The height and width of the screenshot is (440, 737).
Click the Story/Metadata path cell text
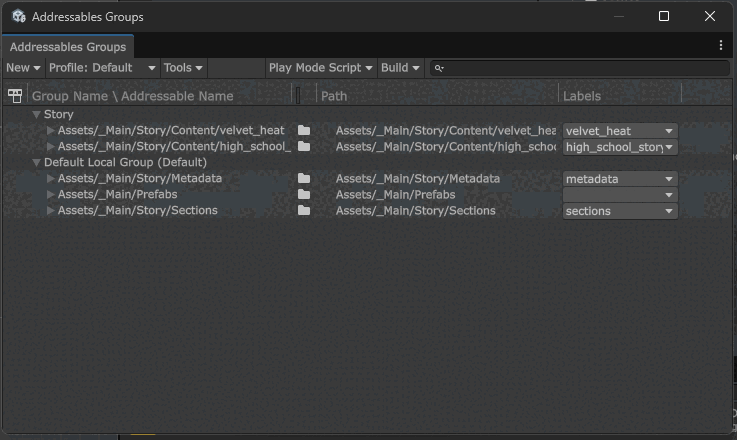[418, 179]
